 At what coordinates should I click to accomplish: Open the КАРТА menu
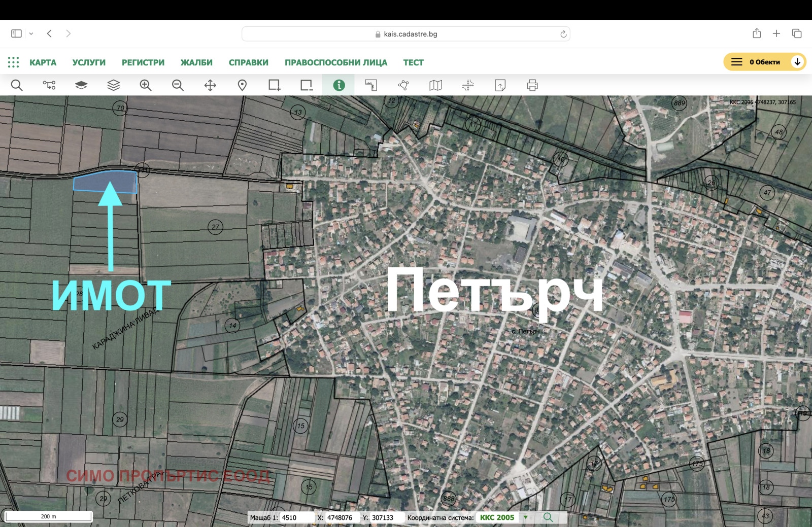click(x=43, y=62)
